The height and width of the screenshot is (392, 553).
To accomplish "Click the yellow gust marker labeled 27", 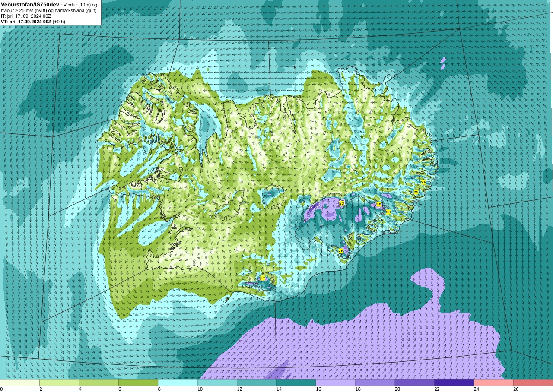I will pos(263,278).
